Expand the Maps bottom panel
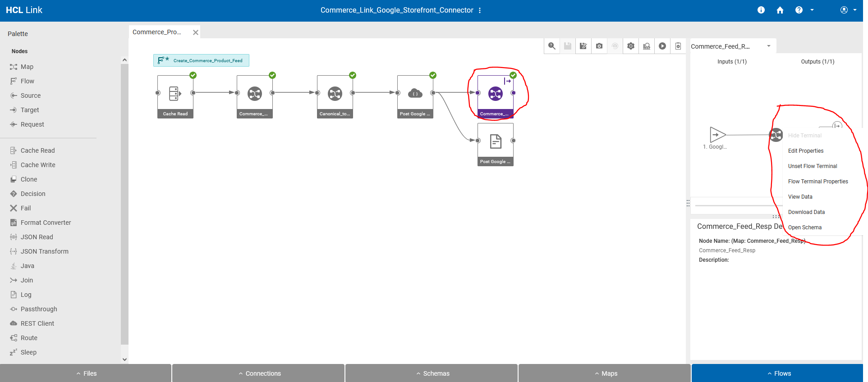 pos(605,373)
